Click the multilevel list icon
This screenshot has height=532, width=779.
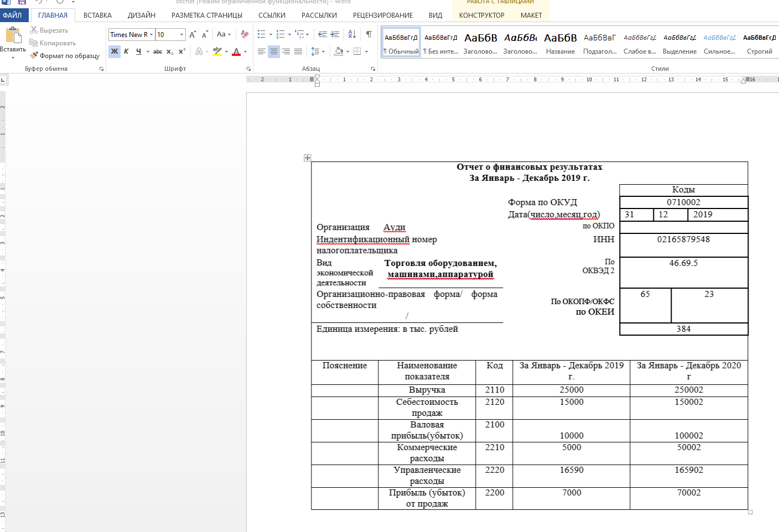(299, 34)
